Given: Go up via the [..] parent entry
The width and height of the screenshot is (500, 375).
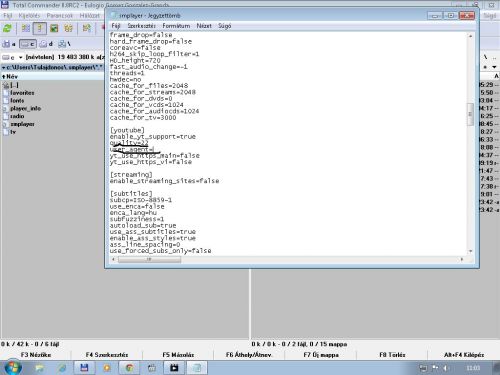Looking at the screenshot, I should (x=11, y=85).
